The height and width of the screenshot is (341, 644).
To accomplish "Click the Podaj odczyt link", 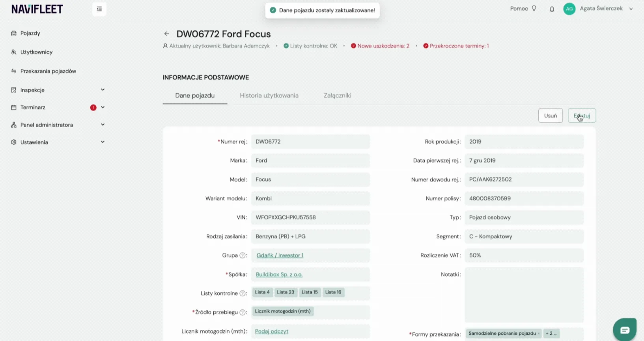I will pos(272,331).
